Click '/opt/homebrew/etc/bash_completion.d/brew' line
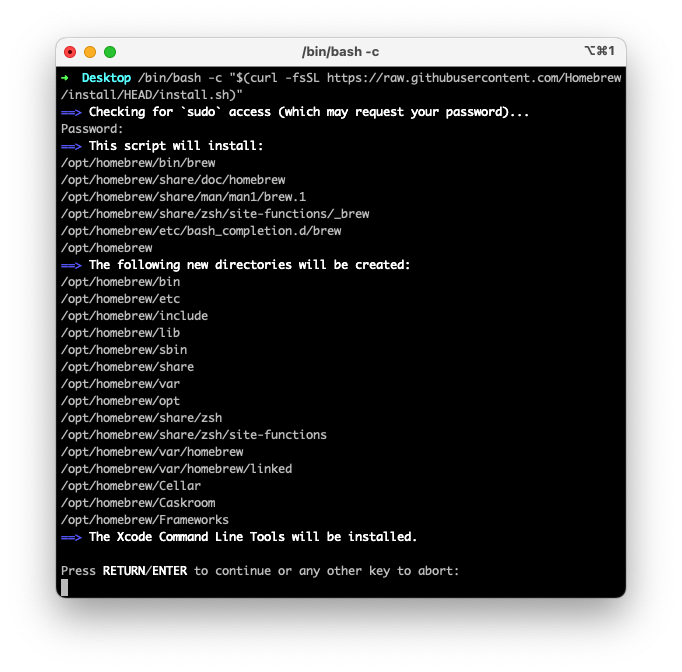Viewport: 682px width, 672px height. [201, 231]
